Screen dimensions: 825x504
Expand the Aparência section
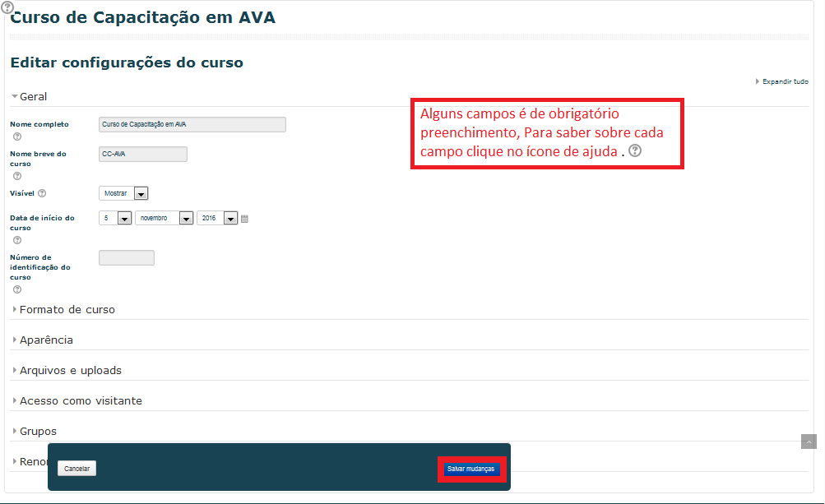46,340
